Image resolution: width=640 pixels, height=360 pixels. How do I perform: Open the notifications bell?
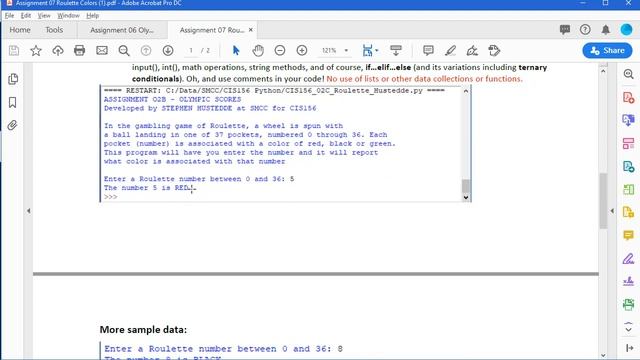pyautogui.click(x=606, y=29)
